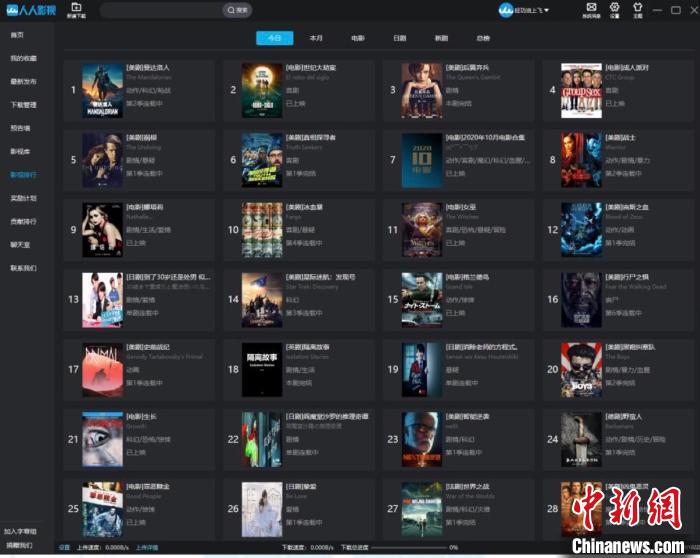The height and width of the screenshot is (558, 700).
Task: Click the 上传详细 link in status bar
Action: [146, 547]
